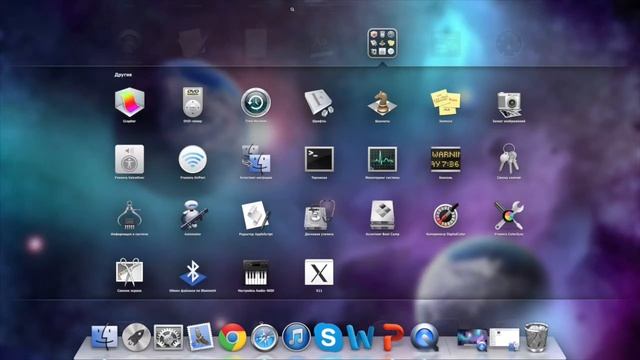Launch Image Capture camera app
The width and height of the screenshot is (640, 360).
pos(509,104)
